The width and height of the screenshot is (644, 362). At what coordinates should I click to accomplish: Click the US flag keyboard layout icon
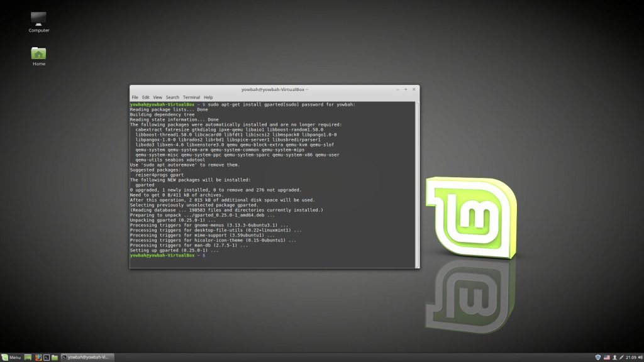point(607,357)
